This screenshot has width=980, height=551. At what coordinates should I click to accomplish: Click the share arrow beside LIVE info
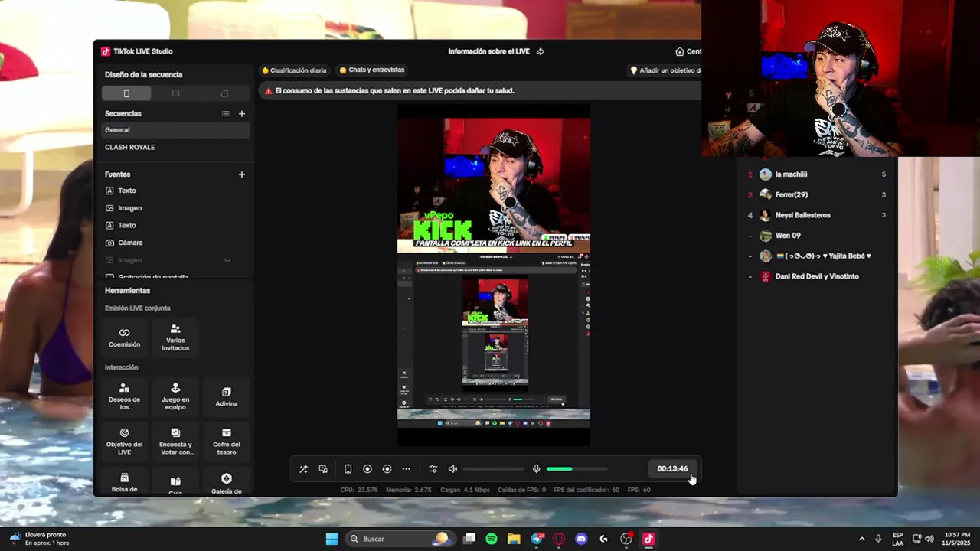[540, 51]
